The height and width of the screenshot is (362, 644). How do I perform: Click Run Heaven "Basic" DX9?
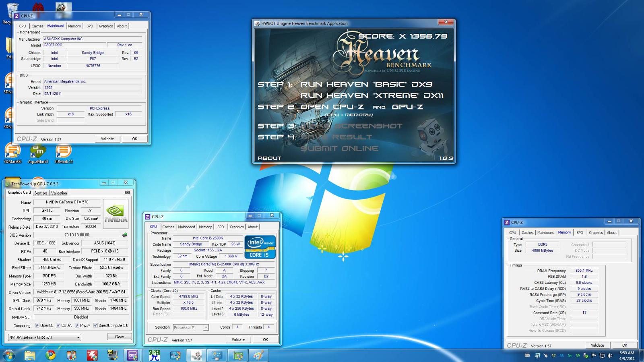point(366,85)
